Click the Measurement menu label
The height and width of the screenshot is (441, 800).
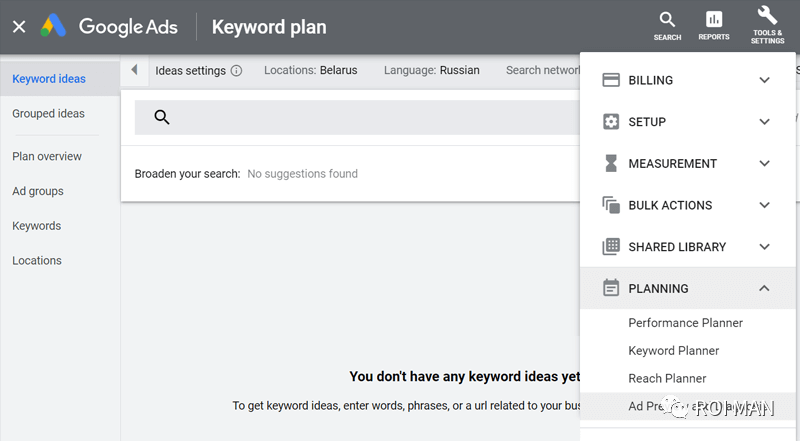(672, 164)
